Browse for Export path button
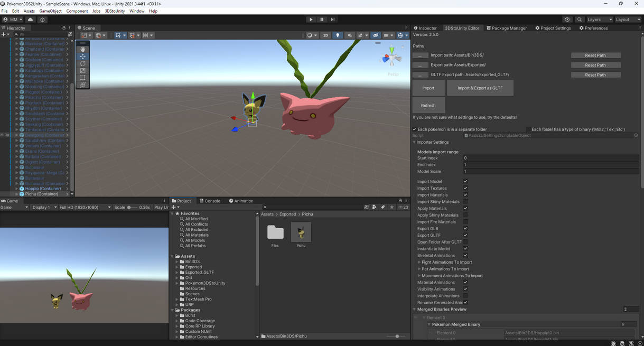Viewport: 644px width, 346px height. (420, 65)
